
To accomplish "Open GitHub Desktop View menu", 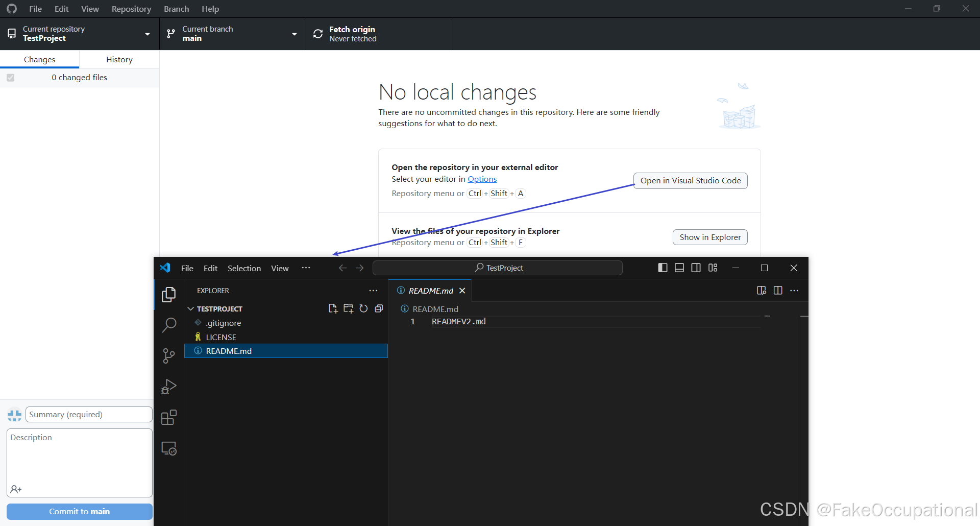I will pos(90,9).
